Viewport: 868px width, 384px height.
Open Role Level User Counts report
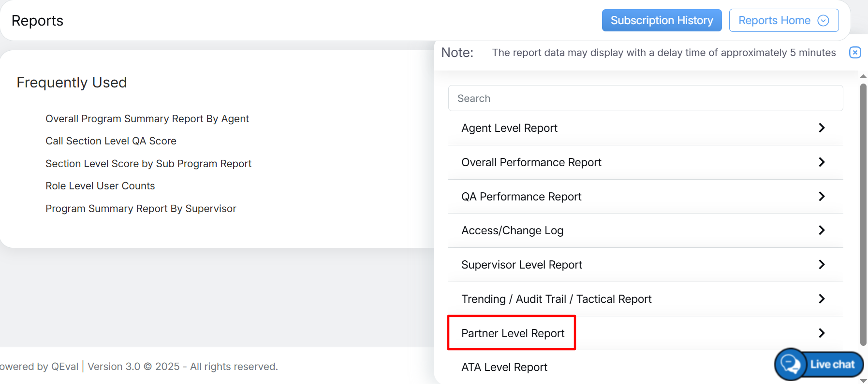click(100, 186)
